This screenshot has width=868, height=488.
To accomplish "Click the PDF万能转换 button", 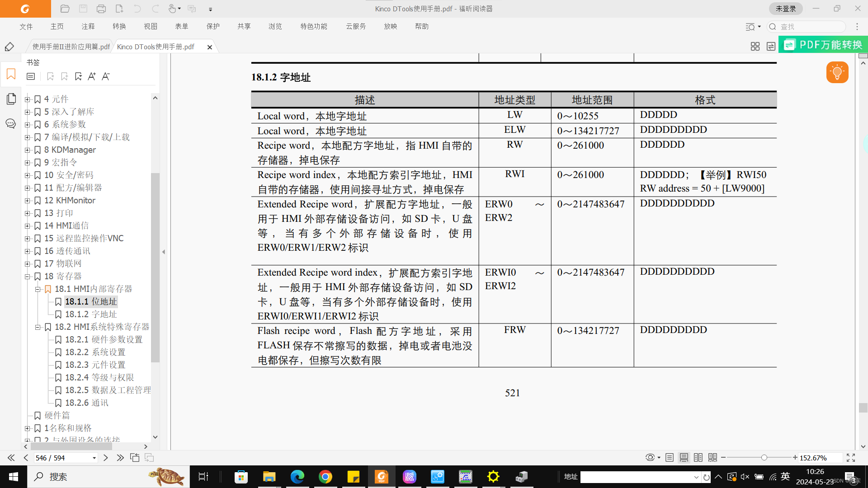I will 823,45.
